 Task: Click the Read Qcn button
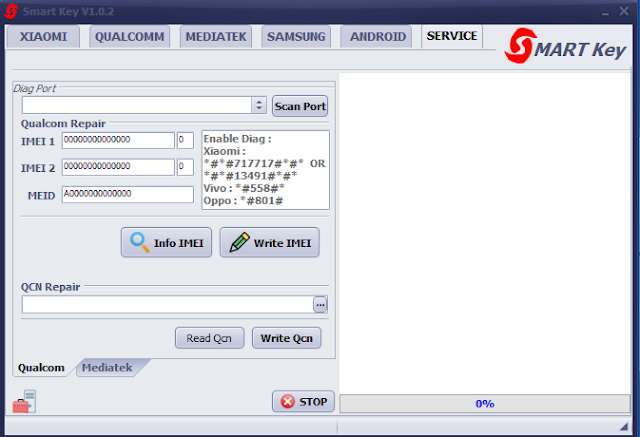pyautogui.click(x=209, y=338)
